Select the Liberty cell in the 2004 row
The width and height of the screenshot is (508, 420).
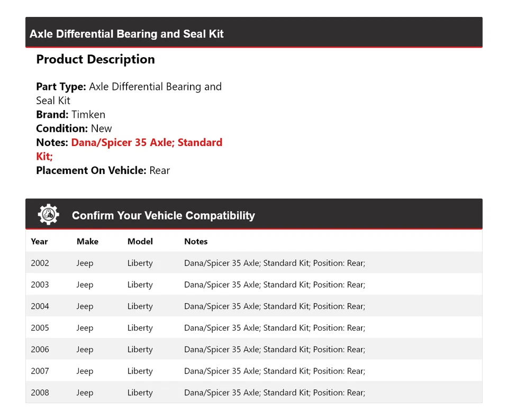(x=140, y=306)
